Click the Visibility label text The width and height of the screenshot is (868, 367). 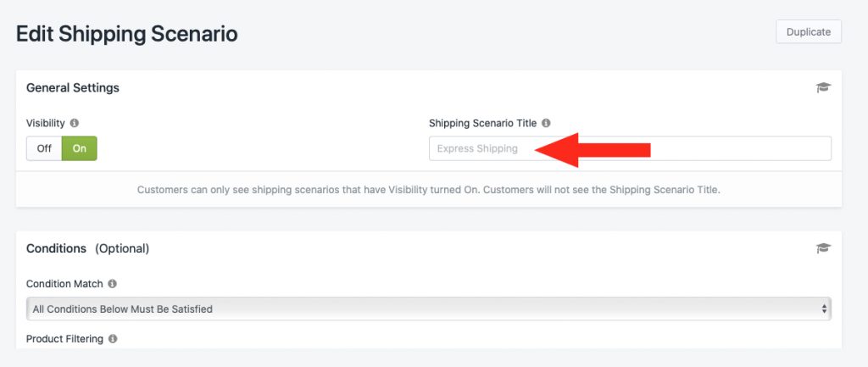tap(46, 123)
